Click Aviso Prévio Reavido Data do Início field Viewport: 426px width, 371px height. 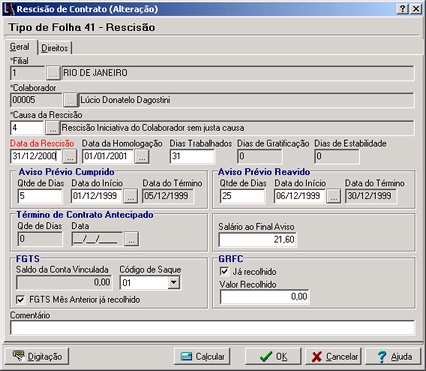pyautogui.click(x=300, y=196)
